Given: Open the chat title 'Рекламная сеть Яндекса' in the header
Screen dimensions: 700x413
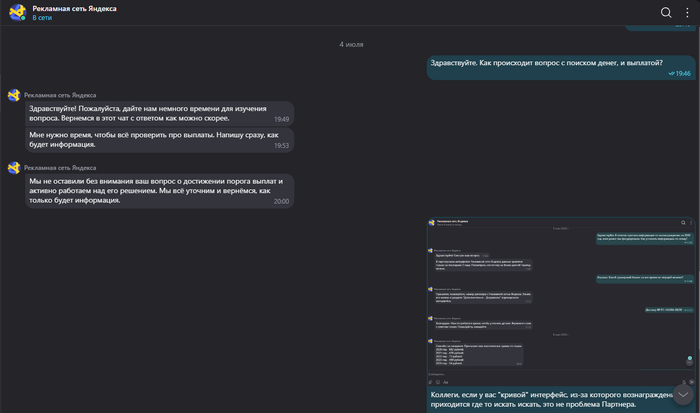Looking at the screenshot, I should 74,8.
